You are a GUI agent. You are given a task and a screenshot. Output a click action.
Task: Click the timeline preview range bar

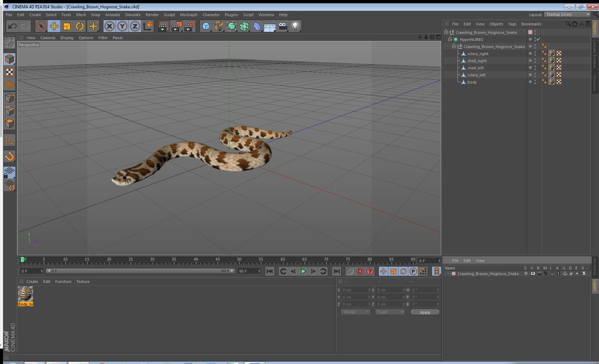tap(140, 271)
